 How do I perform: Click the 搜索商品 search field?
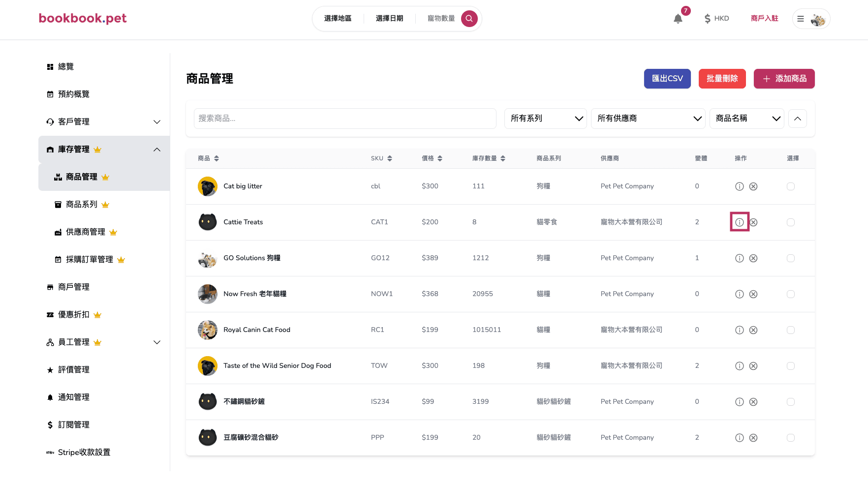point(345,119)
